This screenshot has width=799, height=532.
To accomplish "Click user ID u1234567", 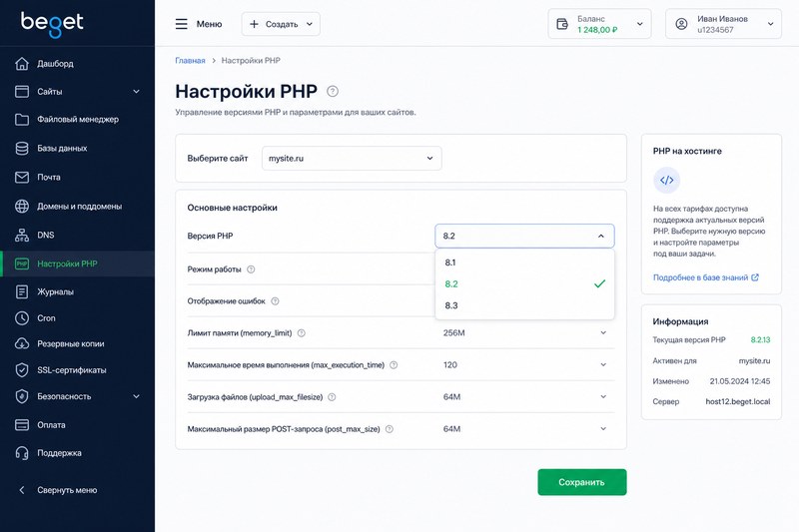I will point(715,30).
